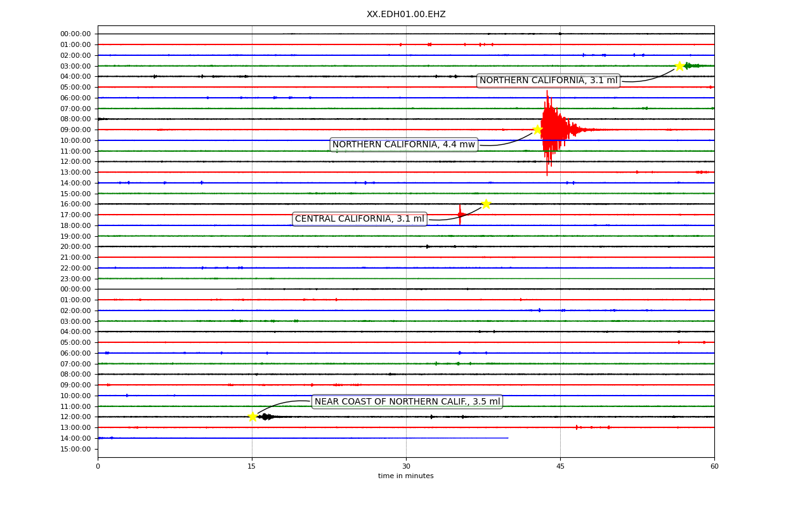Viewport: 812px width, 508px height.
Task: Select the NORTHERN CALIFORNIA, 4.4 mw label
Action: pos(403,145)
